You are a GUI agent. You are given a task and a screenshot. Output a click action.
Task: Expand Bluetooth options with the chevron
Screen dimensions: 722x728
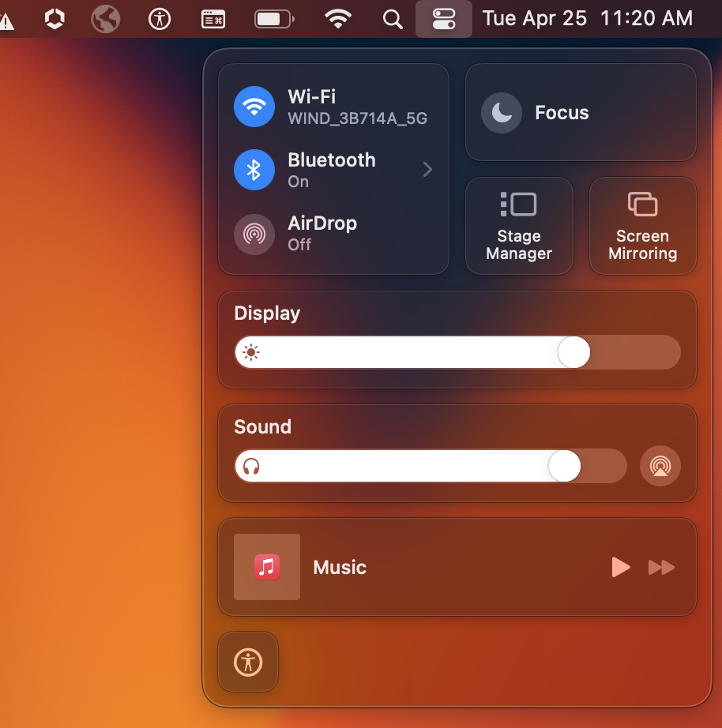tap(428, 170)
